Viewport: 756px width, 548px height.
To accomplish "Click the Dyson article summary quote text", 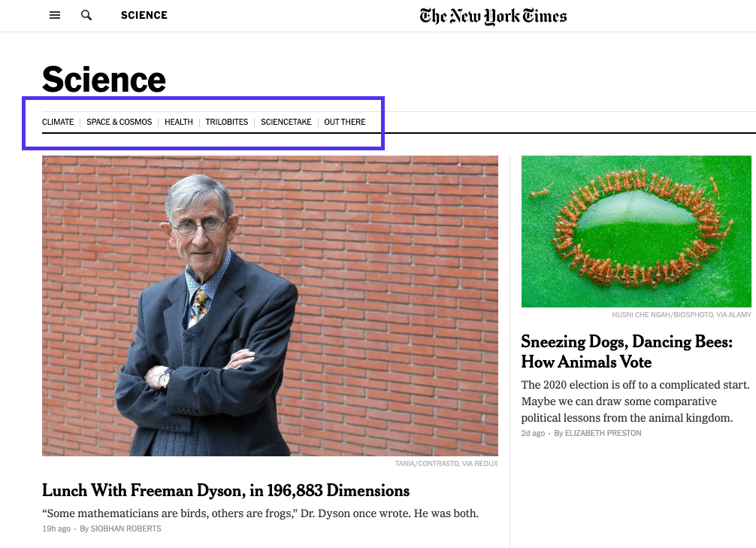I will (261, 513).
